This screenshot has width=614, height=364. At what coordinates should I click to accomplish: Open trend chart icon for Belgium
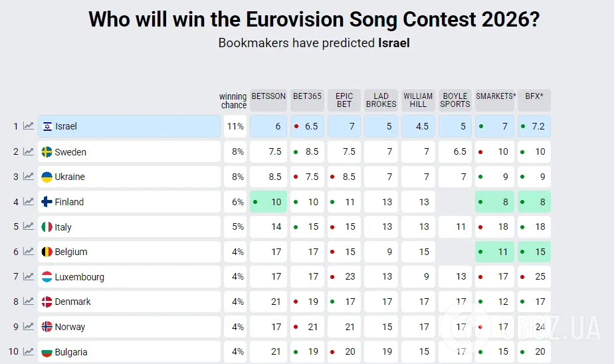(x=28, y=252)
